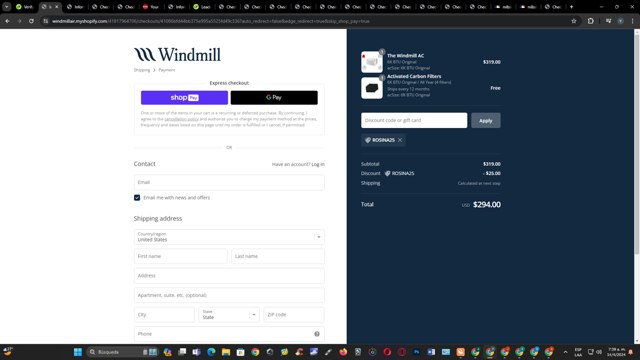The height and width of the screenshot is (360, 640).
Task: Click the Activated Carbon Filters thumbnail
Action: (x=372, y=88)
